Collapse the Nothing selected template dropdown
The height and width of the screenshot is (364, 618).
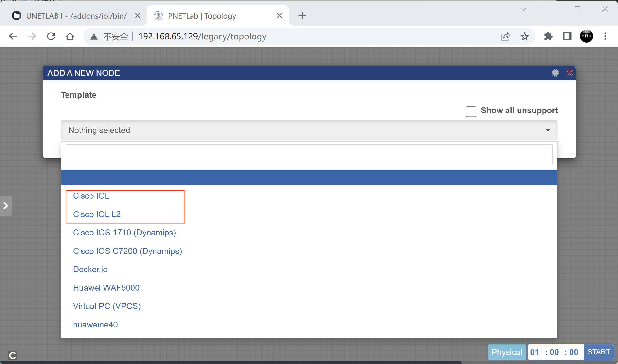tap(309, 130)
